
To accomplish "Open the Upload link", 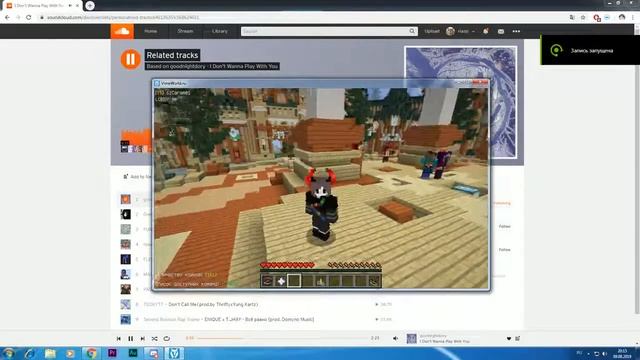I will tap(431, 31).
